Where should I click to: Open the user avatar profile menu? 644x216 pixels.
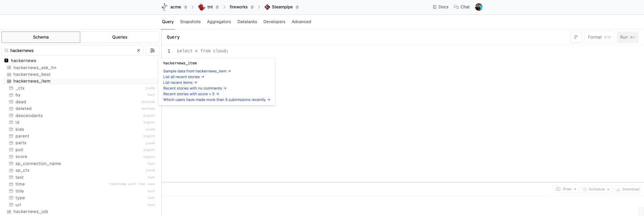pos(478,7)
